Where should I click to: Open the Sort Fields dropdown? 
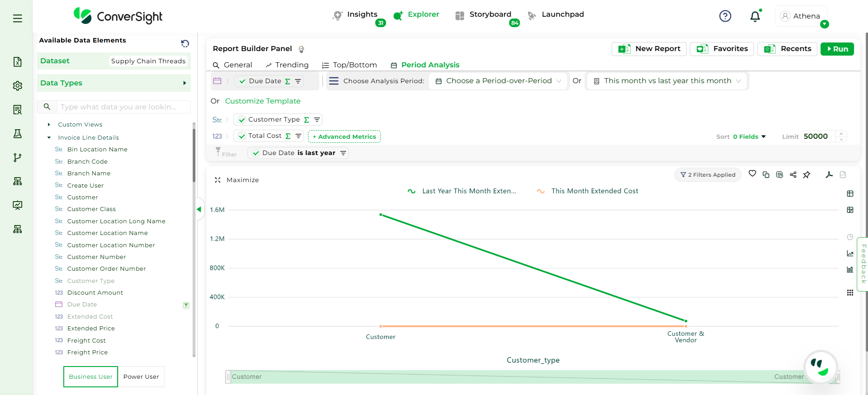749,136
